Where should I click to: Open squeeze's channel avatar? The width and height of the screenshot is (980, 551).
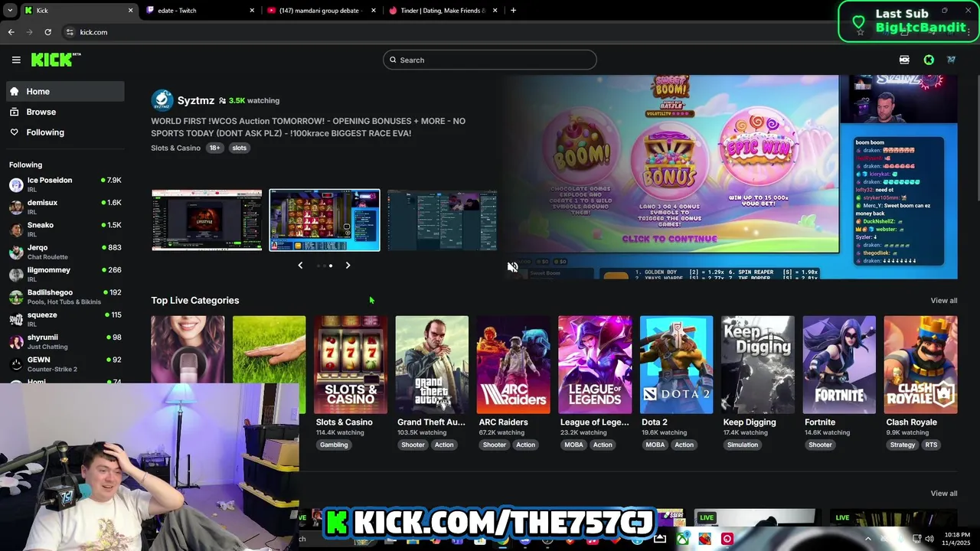[16, 319]
